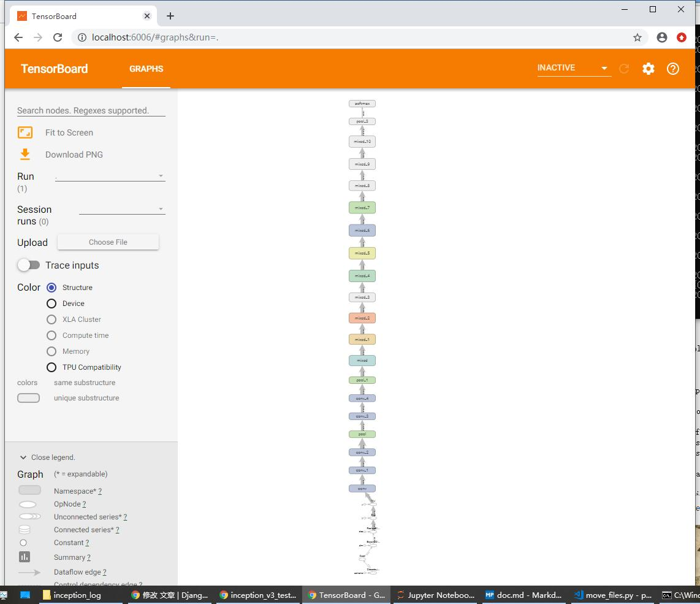Click the Choose File upload button
Screen dimensions: 700x604
tap(108, 242)
